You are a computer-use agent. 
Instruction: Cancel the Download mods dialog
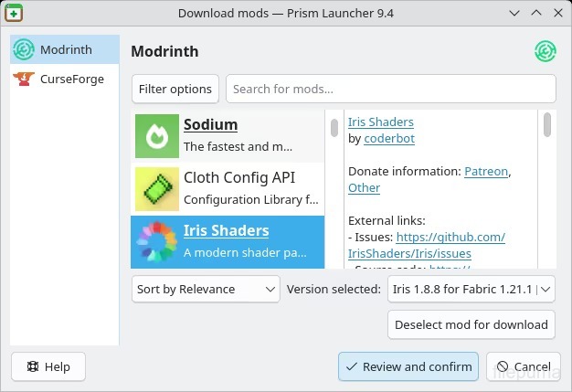pos(524,366)
